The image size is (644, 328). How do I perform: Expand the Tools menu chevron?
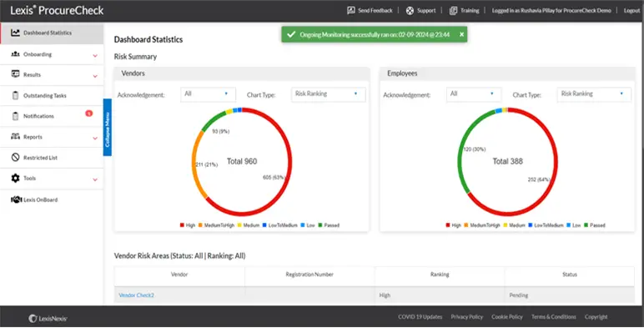[95, 179]
